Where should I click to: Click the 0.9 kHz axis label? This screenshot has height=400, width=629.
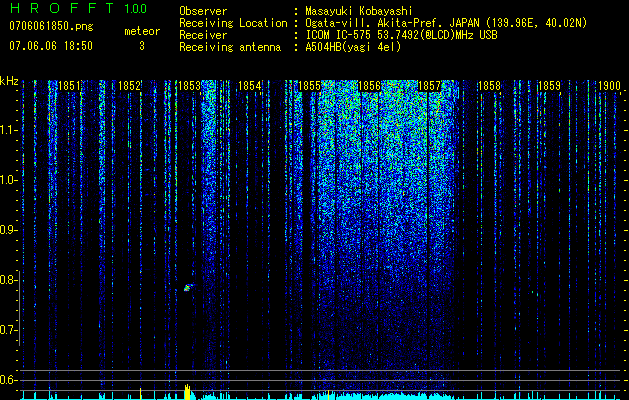tap(8, 230)
